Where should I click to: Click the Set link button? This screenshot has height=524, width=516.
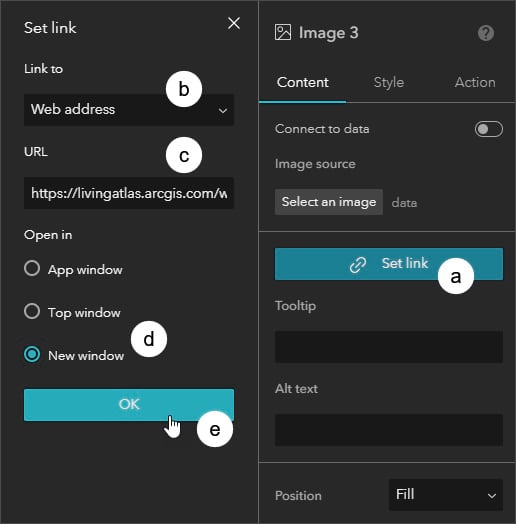tap(389, 264)
